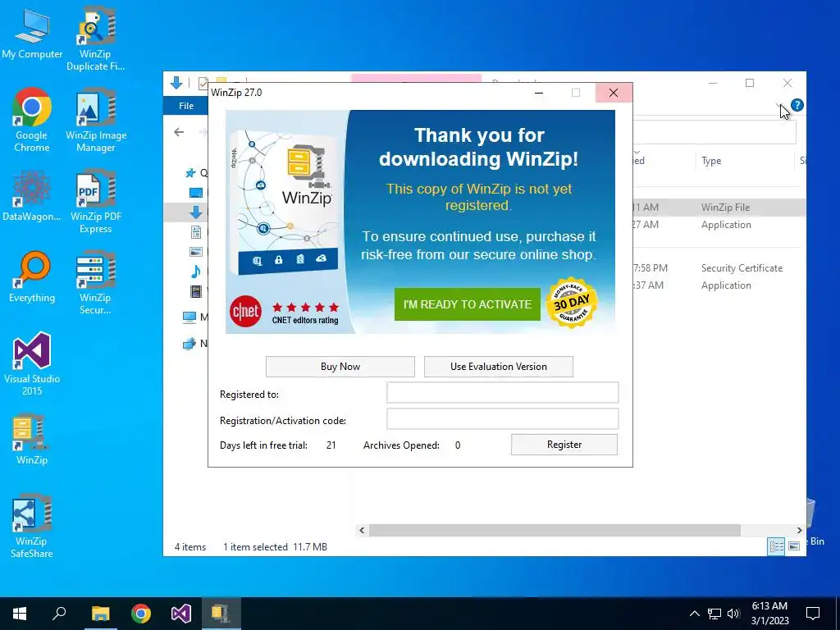Viewport: 840px width, 630px height.
Task: Click the File Explorer help icon
Action: pos(797,105)
